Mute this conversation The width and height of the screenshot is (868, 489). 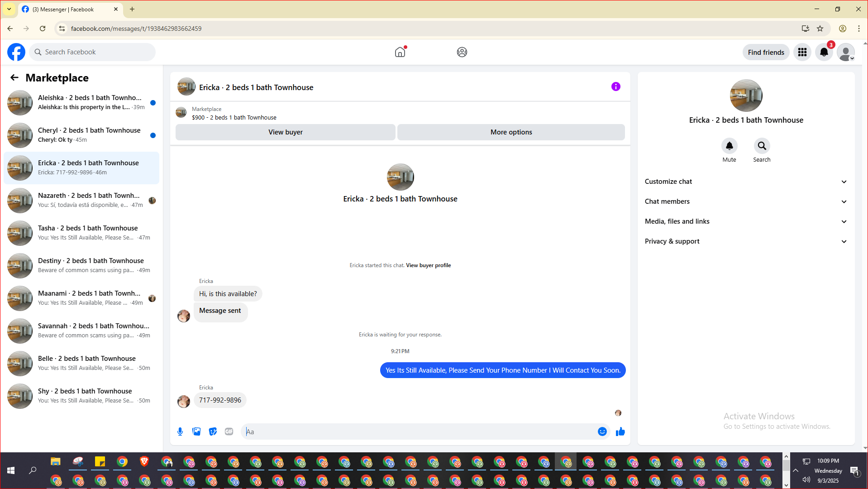[730, 146]
